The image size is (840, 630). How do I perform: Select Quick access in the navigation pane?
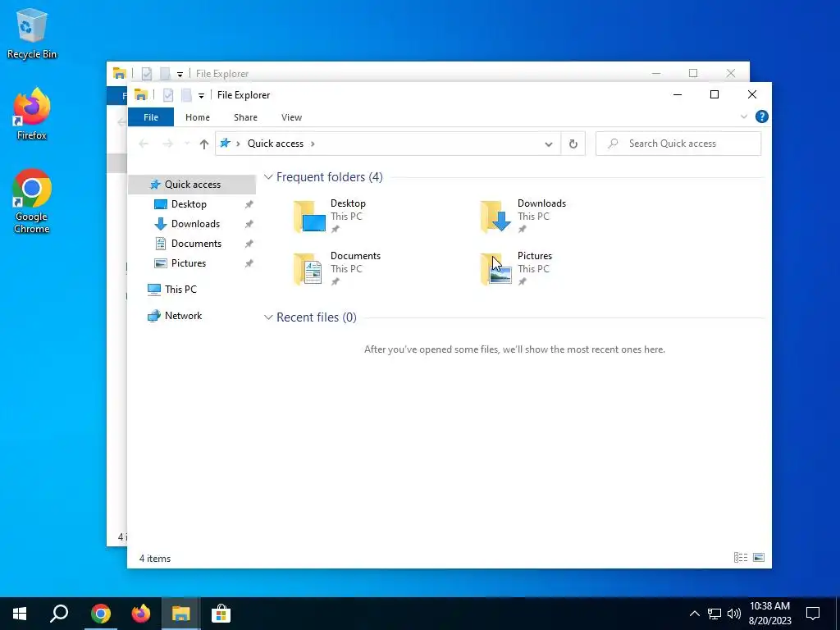pos(192,185)
